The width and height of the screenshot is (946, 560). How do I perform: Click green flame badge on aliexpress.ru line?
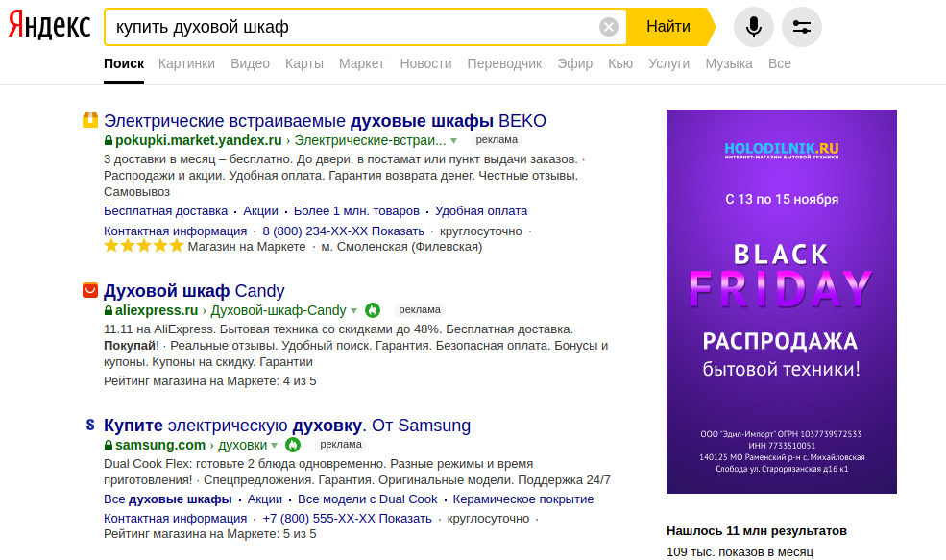[x=373, y=310]
